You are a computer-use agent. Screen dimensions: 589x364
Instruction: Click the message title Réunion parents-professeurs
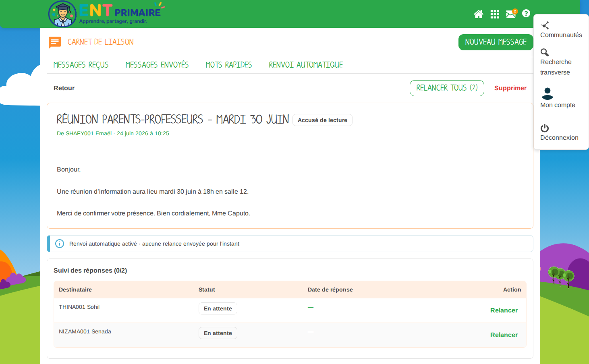coord(173,120)
